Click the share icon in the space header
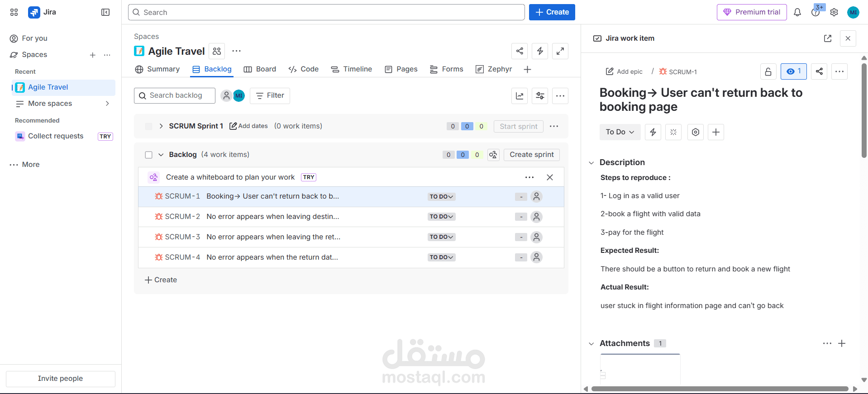The image size is (868, 394). [x=520, y=51]
